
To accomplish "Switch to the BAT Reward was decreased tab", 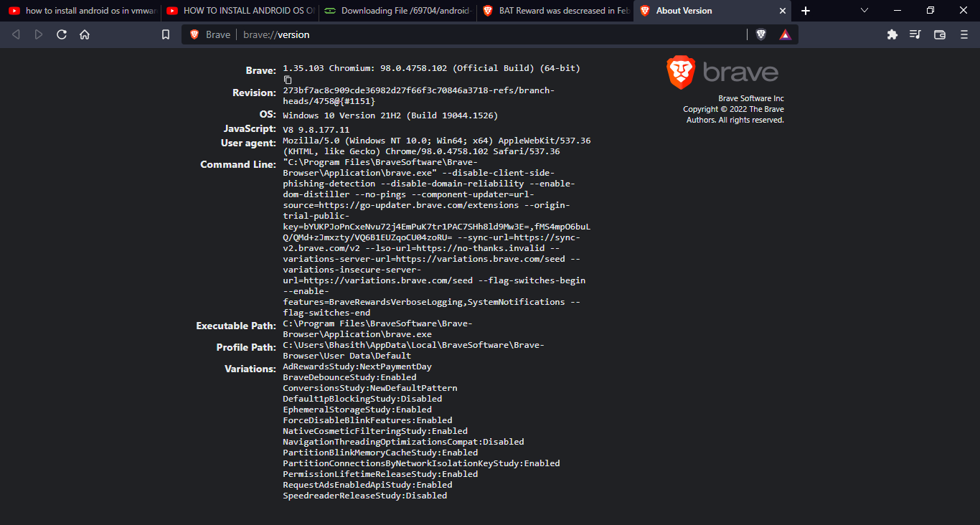I will [554, 11].
